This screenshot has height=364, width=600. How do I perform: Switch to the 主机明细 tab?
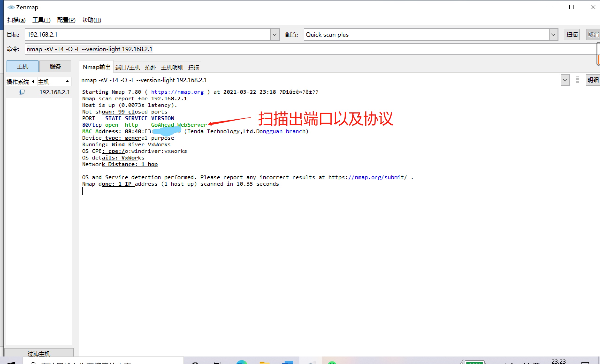click(x=172, y=67)
